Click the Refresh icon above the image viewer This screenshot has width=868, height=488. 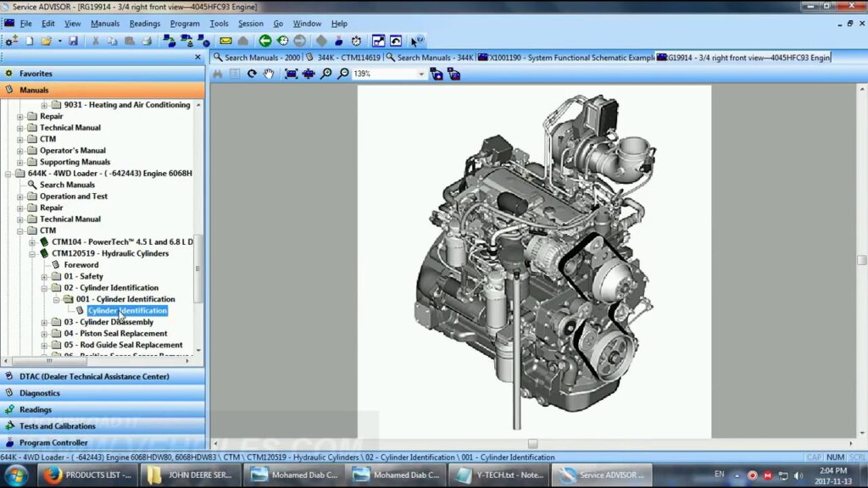(252, 74)
